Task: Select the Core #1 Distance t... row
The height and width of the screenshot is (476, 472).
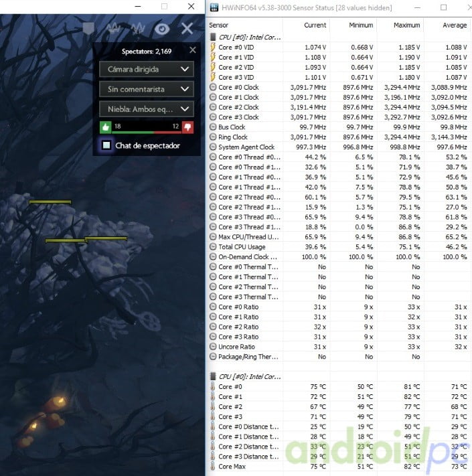Action: 339,437
